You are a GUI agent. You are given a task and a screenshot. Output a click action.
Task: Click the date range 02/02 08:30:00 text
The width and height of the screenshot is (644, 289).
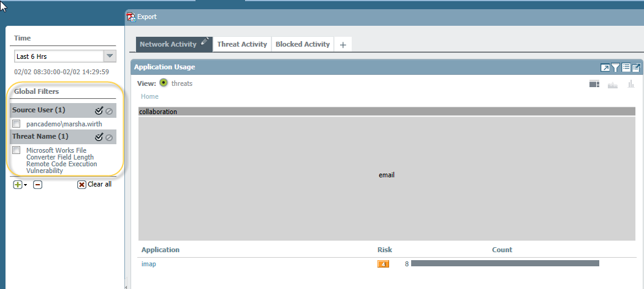[62, 72]
